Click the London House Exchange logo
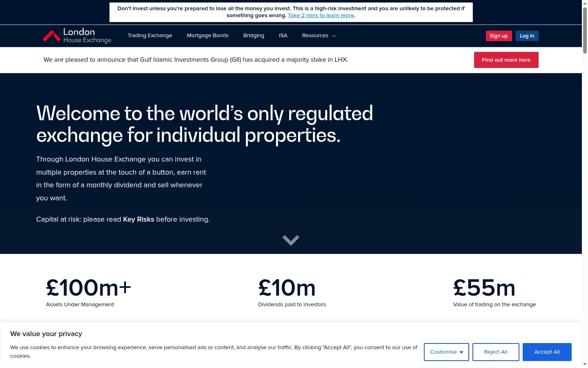This screenshot has width=588, height=368. [77, 36]
